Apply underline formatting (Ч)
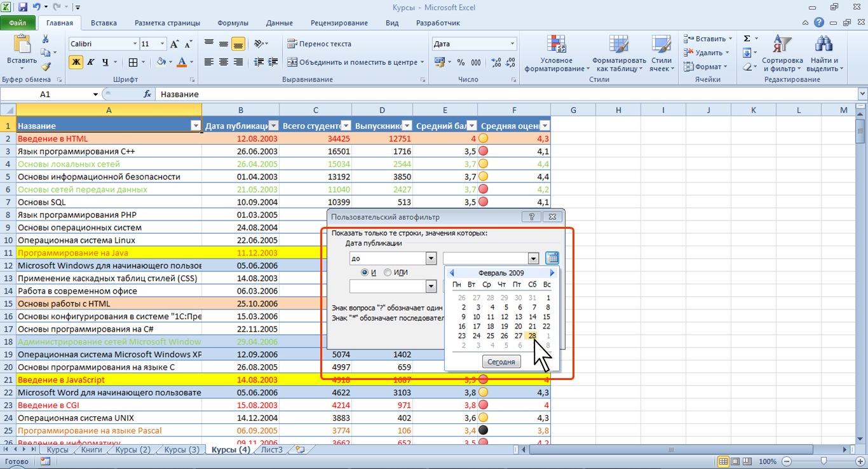Screen dimensions: 868x469 (x=105, y=62)
